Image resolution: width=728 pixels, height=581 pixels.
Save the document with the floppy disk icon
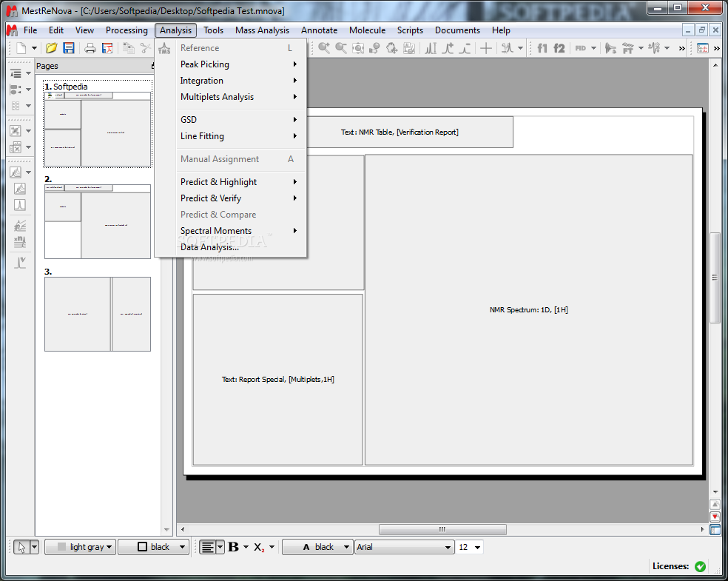click(69, 48)
